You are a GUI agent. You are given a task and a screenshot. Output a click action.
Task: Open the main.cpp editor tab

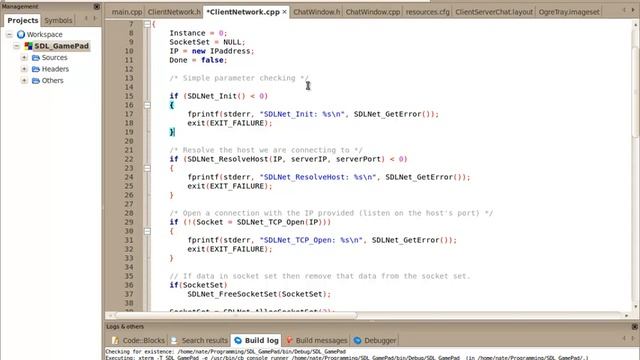[x=127, y=12]
